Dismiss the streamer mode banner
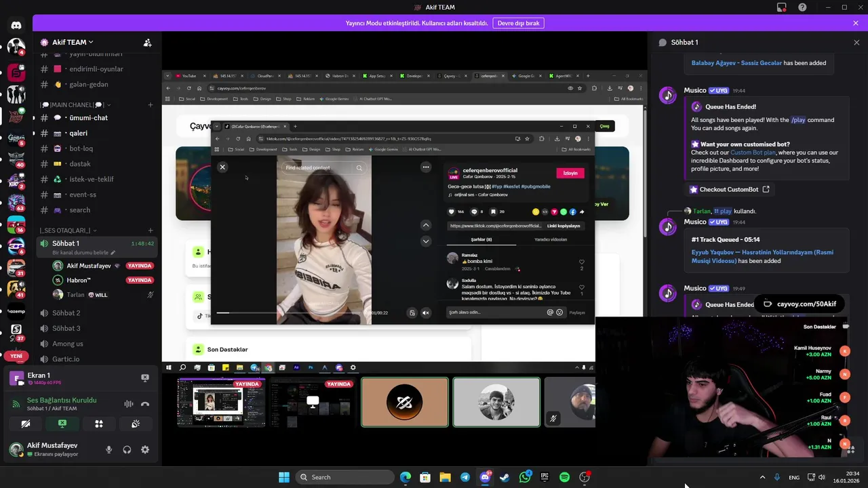The height and width of the screenshot is (488, 868). point(856,23)
